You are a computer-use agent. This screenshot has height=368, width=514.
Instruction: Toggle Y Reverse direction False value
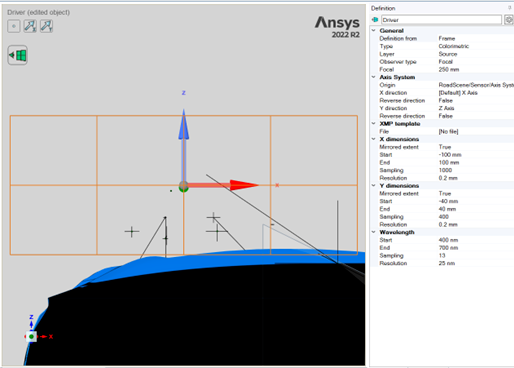445,116
